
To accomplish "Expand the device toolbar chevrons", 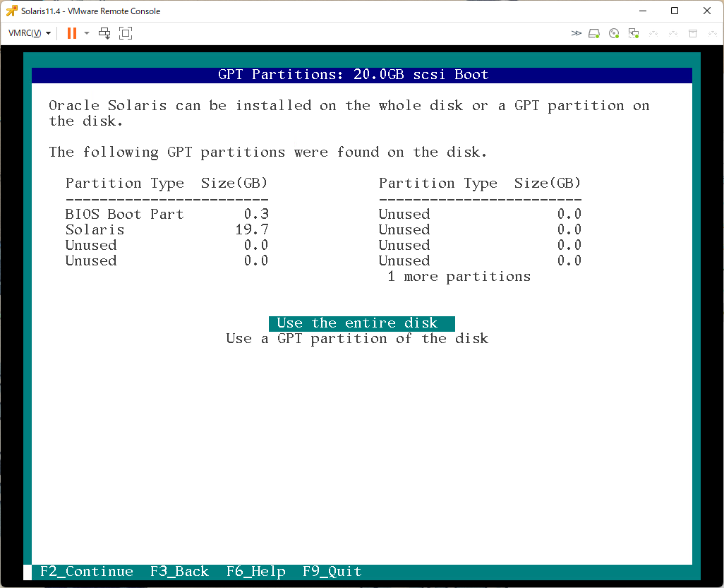I will pos(576,33).
